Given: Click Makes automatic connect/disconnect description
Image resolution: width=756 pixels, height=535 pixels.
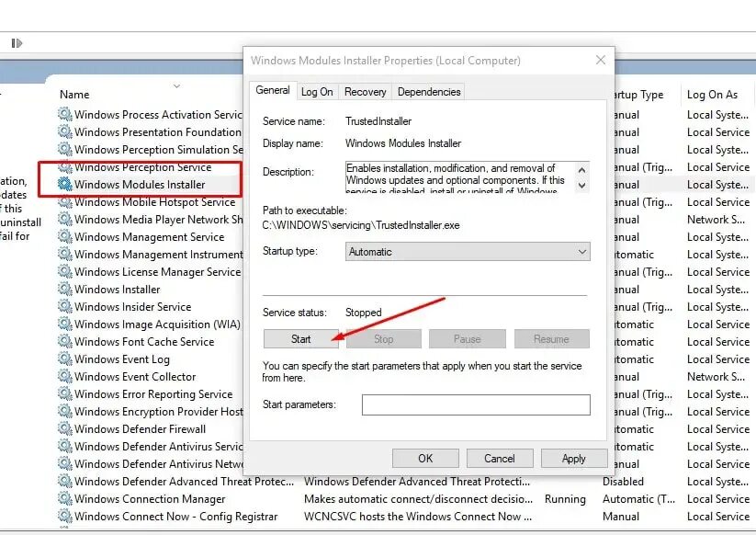Looking at the screenshot, I should pyautogui.click(x=418, y=498).
